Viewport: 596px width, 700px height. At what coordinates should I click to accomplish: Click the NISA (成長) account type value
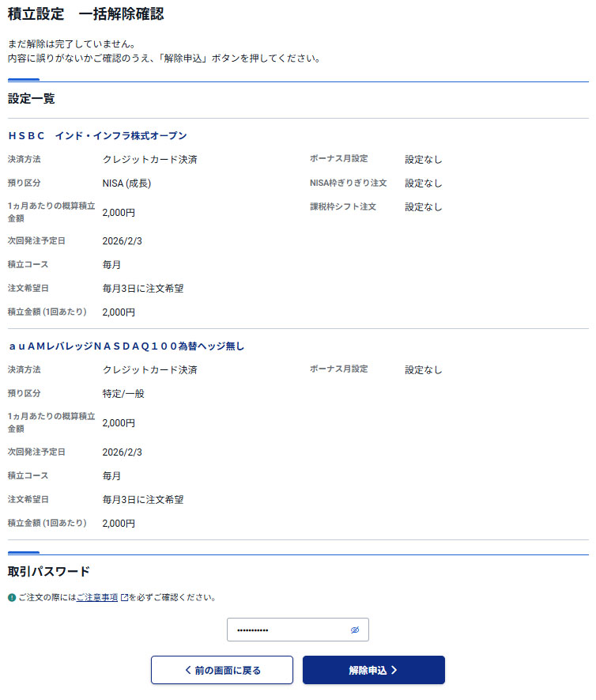tap(126, 184)
